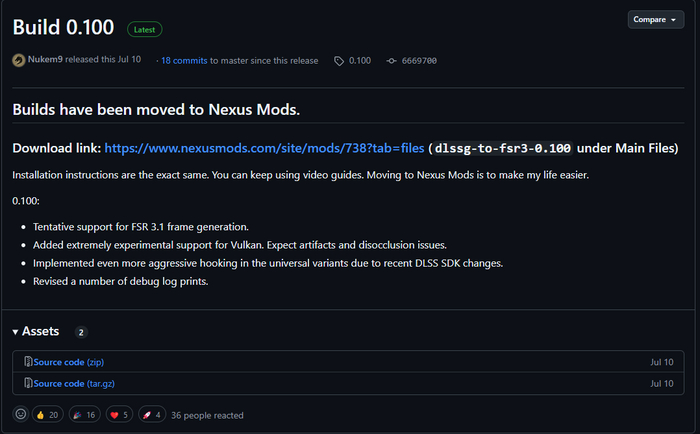Open the Compare dropdown
Image resolution: width=700 pixels, height=434 pixels.
coord(656,20)
